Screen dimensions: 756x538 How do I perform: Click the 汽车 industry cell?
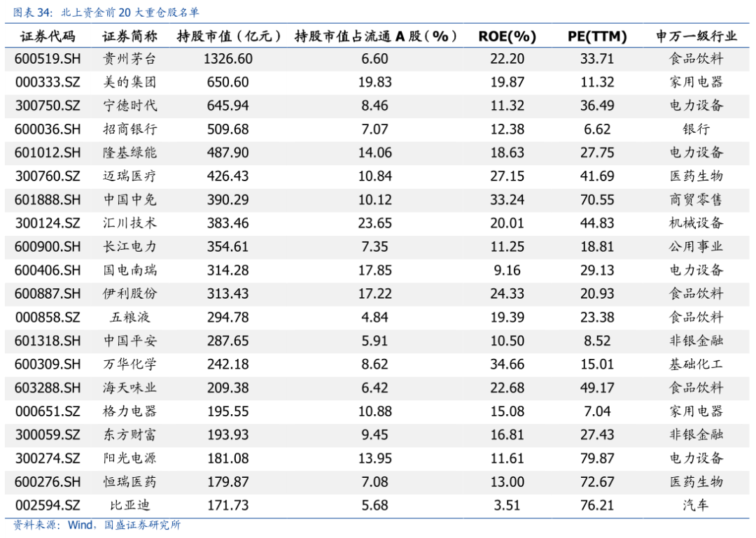click(x=696, y=505)
